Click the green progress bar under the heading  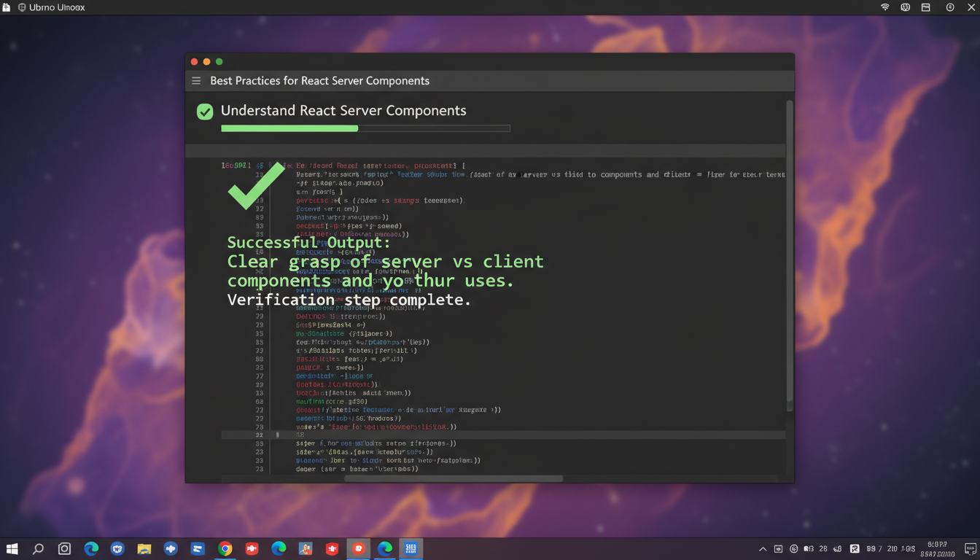289,128
